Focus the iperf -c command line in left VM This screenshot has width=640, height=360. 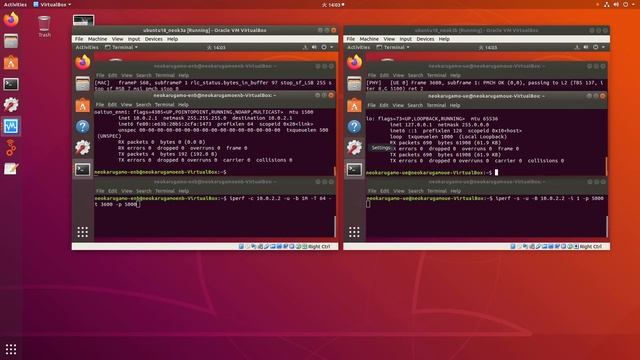(x=214, y=201)
